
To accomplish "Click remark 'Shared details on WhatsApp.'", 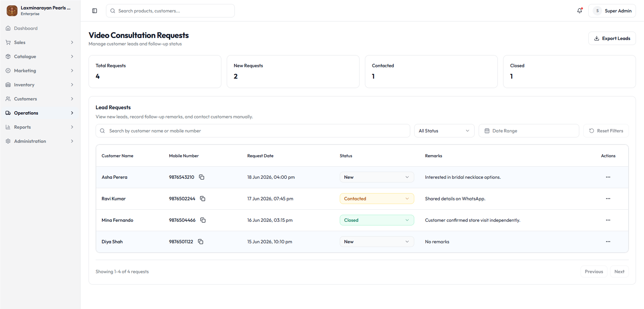I will pos(455,199).
